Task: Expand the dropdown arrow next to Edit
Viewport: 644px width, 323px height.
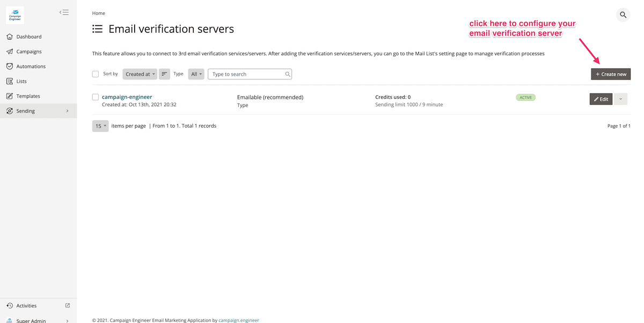Action: pyautogui.click(x=620, y=99)
